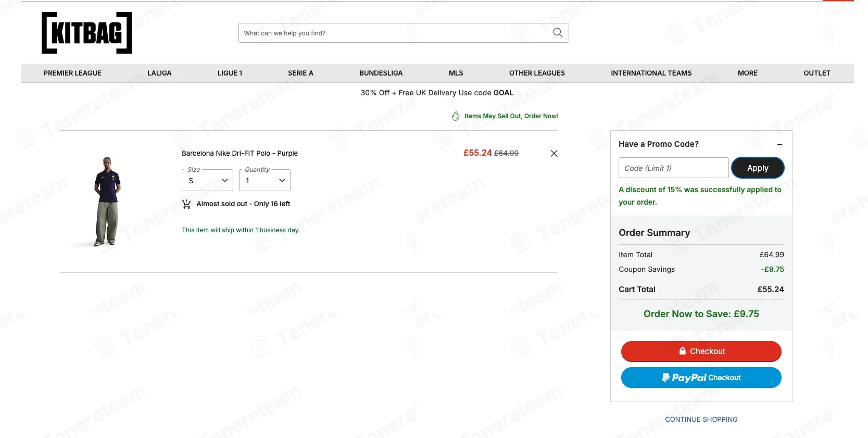The image size is (868, 438).
Task: Proceed with red Checkout button
Action: pyautogui.click(x=701, y=352)
